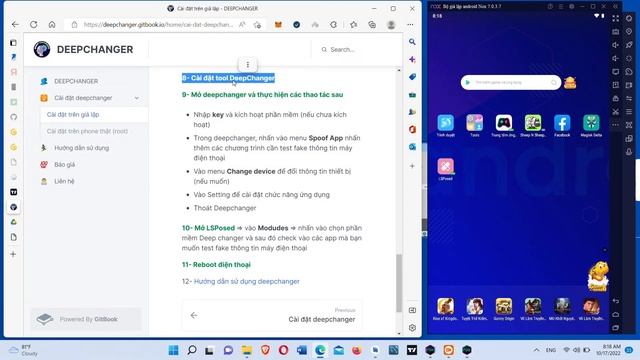
Task: Launch Facebook app in emulator
Action: (562, 125)
